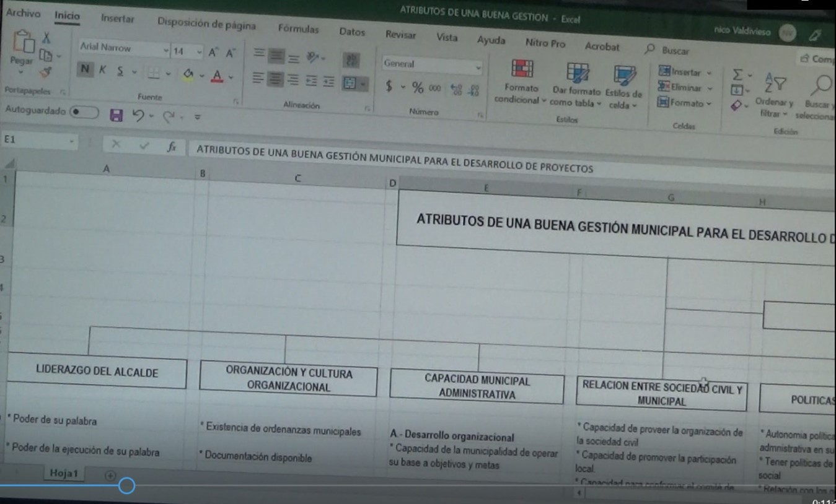Screen dimensions: 836x504
Task: Click the formula bar text
Action: click(395, 160)
